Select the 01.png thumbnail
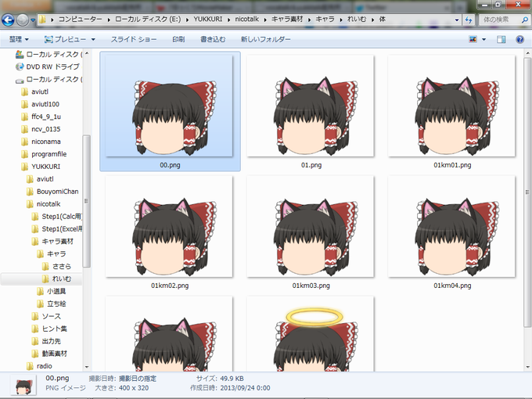 (311, 106)
